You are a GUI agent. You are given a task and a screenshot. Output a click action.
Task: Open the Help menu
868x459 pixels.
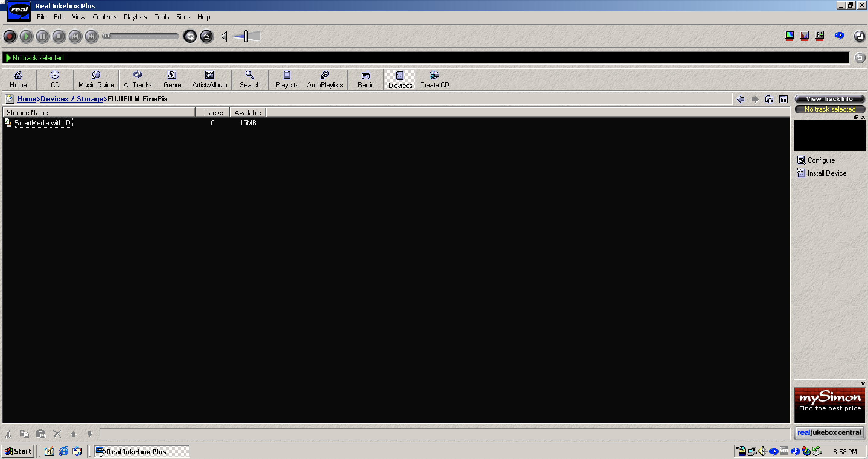click(203, 17)
